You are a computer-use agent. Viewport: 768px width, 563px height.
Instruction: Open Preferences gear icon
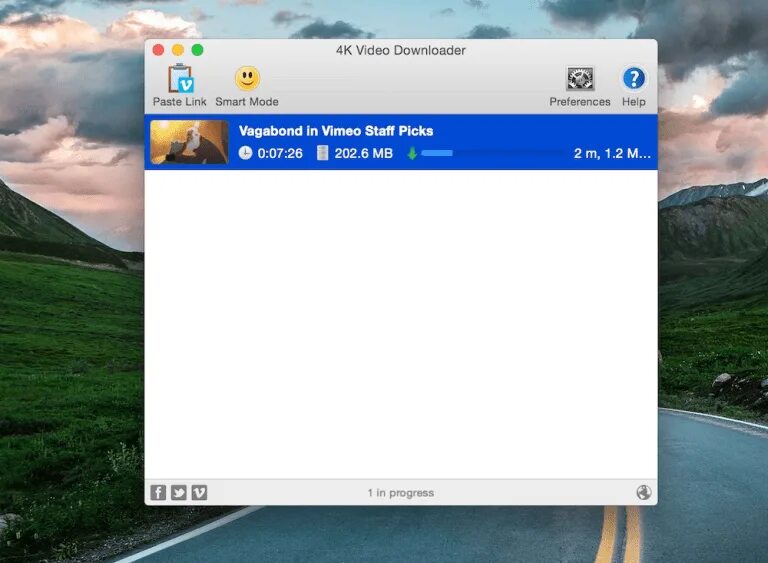point(580,78)
